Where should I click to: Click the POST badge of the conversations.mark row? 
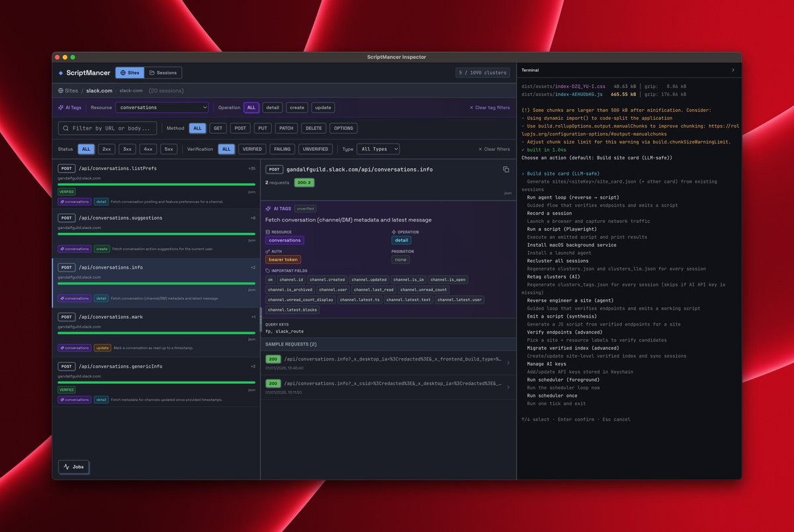tap(66, 317)
